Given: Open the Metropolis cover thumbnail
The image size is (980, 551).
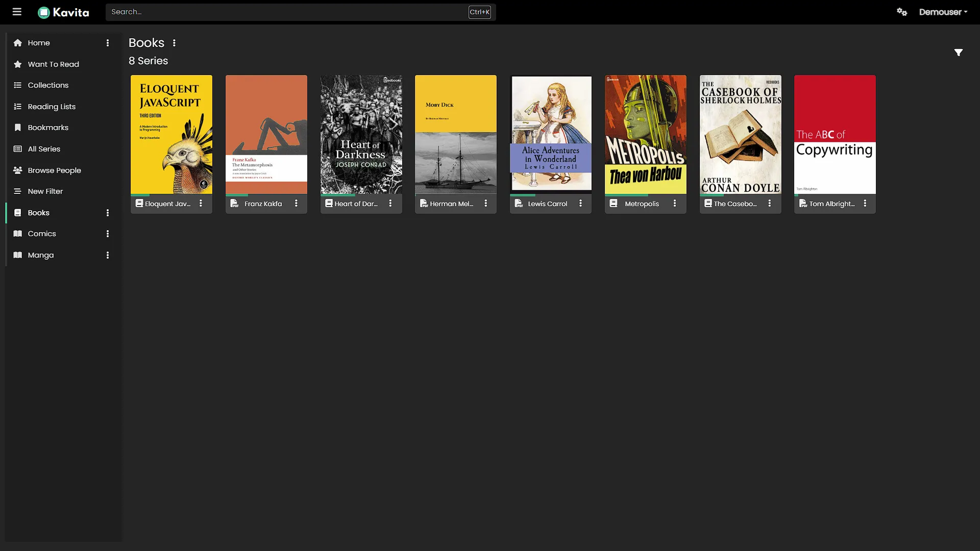Looking at the screenshot, I should pos(646,134).
